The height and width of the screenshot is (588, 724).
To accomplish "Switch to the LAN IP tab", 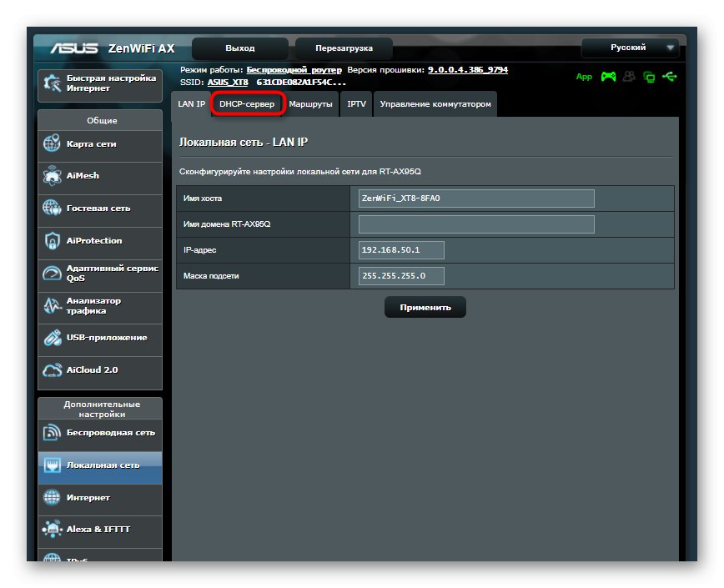I will (191, 104).
